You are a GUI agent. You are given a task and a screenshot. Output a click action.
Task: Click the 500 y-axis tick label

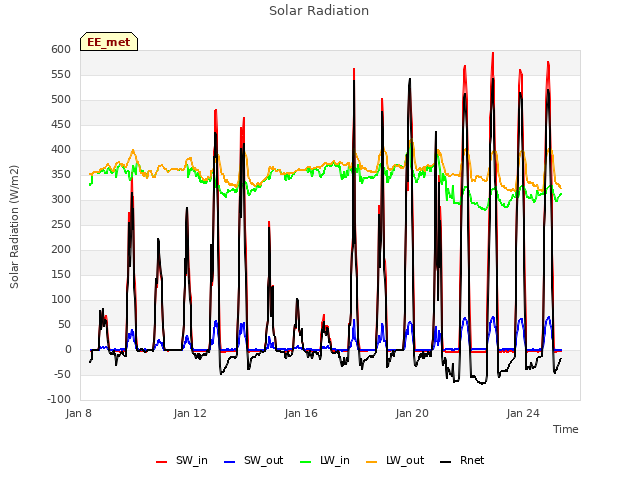pyautogui.click(x=61, y=100)
